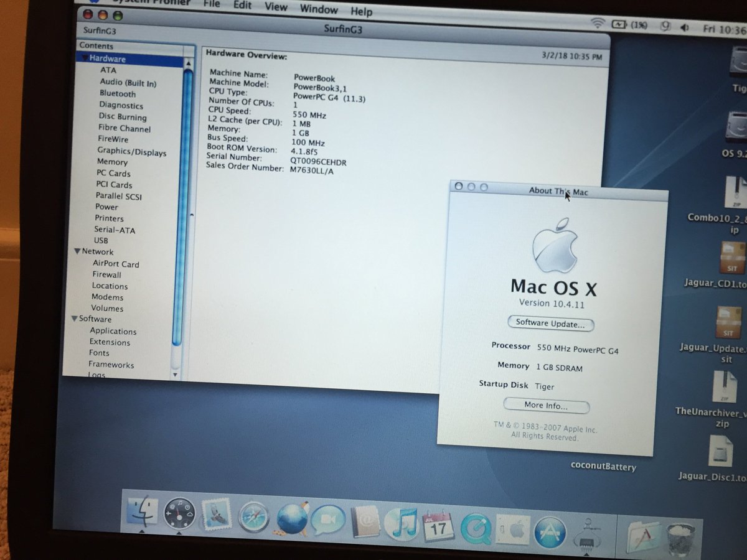The height and width of the screenshot is (560, 747).
Task: Open the File menu
Action: coord(212,4)
